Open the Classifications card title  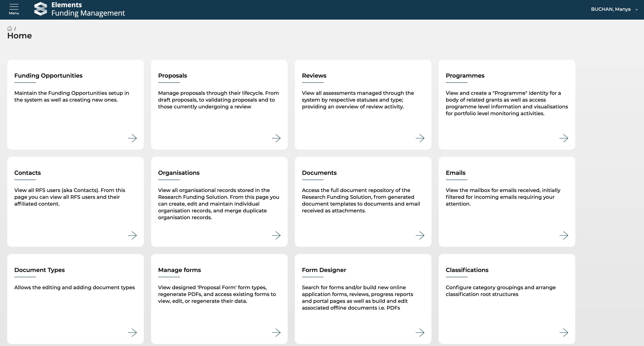click(x=467, y=270)
